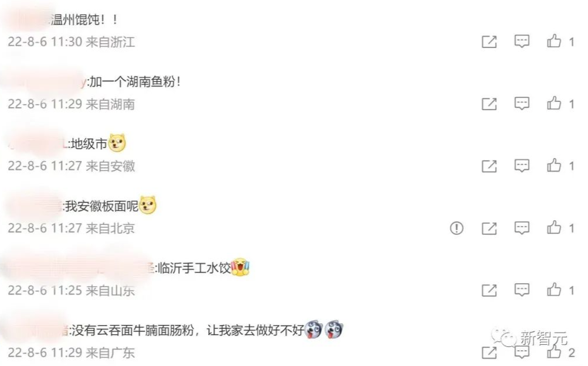The image size is (588, 366).
Task: Report the 我安徽板面呢 comment via exclamation icon
Action: pos(456,228)
